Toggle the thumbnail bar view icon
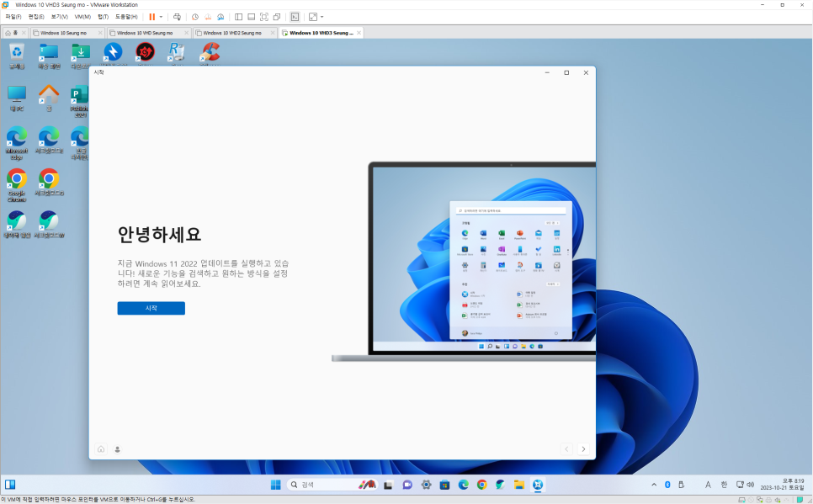This screenshot has height=504, width=813. point(252,17)
